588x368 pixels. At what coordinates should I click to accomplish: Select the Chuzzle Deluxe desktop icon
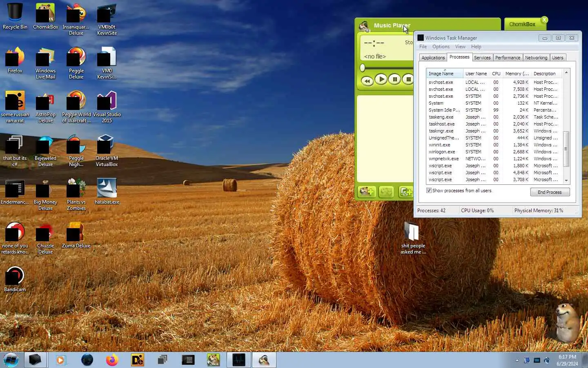45,238
